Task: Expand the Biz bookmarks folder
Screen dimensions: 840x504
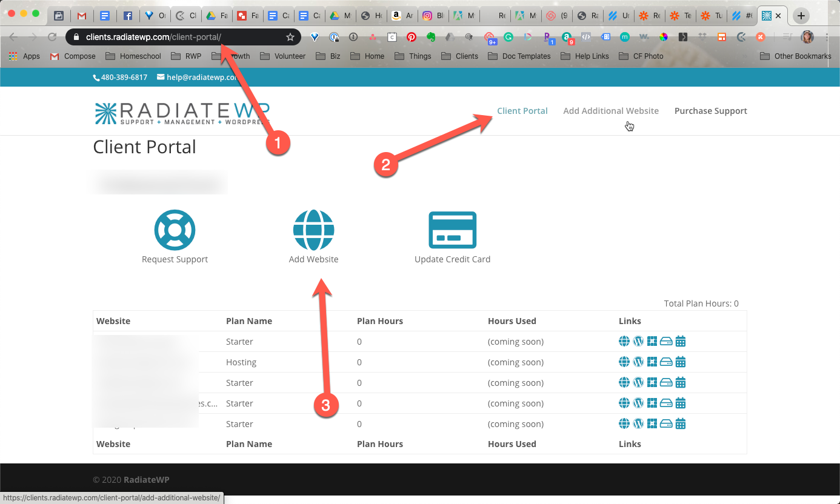Action: pyautogui.click(x=328, y=56)
